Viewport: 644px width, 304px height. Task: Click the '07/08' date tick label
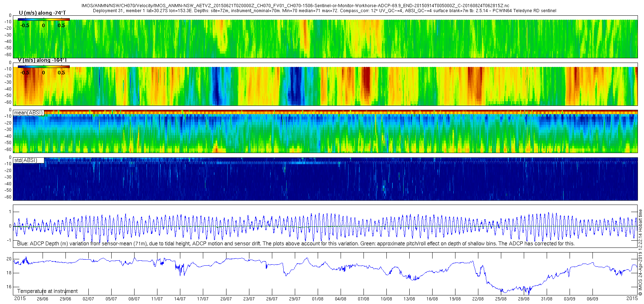coord(363,299)
